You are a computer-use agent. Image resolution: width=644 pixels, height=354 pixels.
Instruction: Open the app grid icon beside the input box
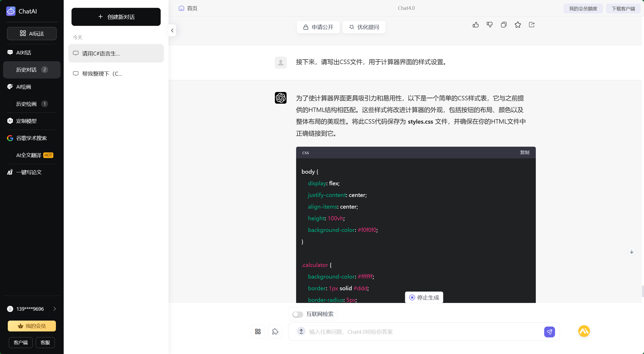(258, 331)
